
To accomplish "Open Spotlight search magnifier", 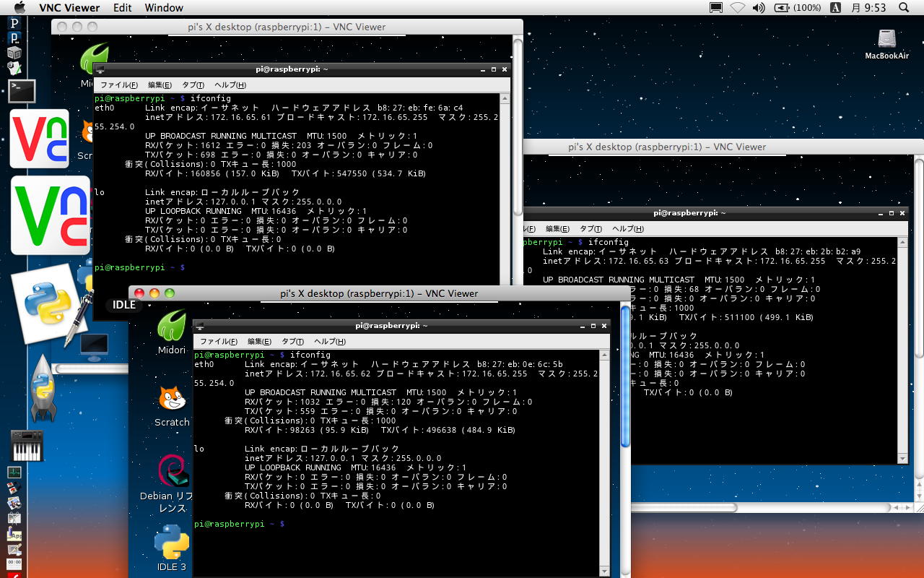I will [x=904, y=8].
